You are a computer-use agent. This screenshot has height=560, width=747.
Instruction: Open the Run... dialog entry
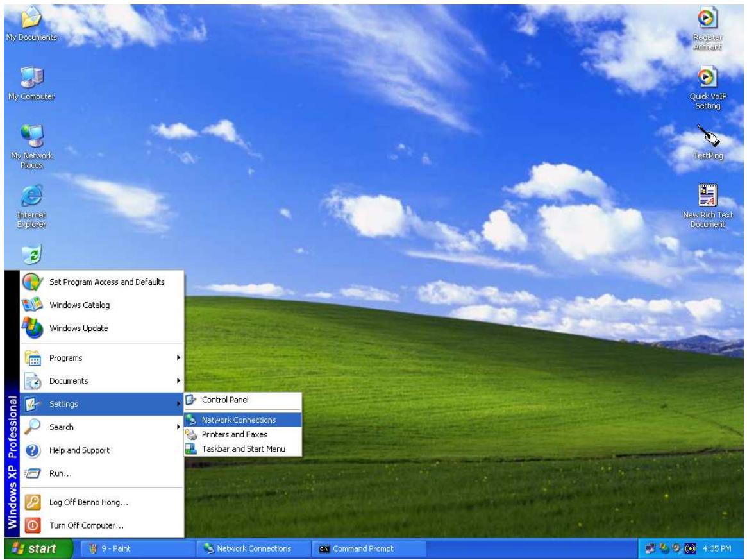(101, 473)
